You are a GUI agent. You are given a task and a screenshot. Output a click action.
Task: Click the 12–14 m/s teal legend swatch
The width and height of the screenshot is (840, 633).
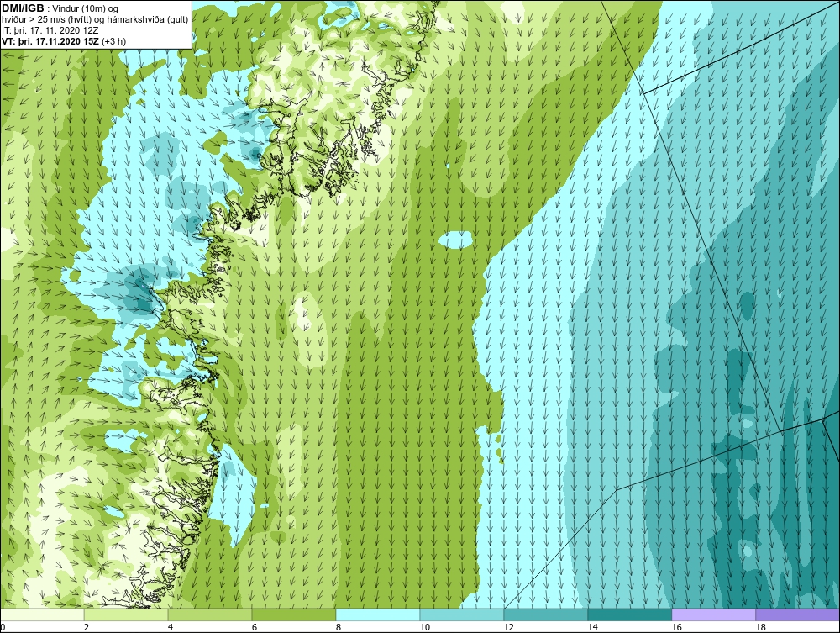click(x=546, y=615)
